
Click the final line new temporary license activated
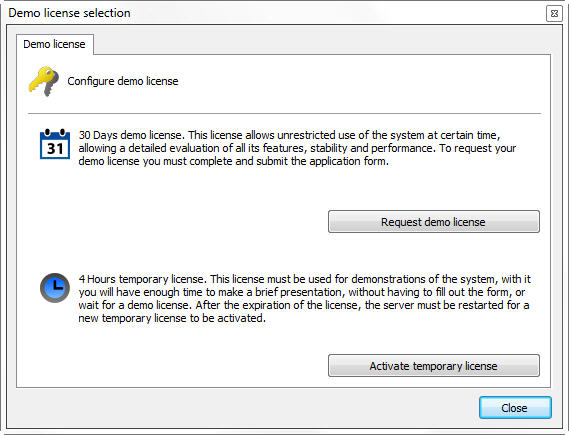[x=172, y=318]
